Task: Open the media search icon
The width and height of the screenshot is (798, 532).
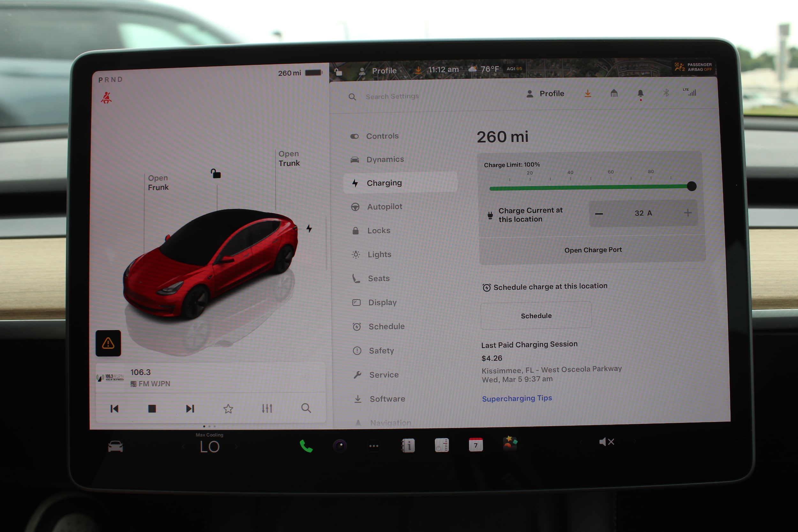Action: [306, 408]
